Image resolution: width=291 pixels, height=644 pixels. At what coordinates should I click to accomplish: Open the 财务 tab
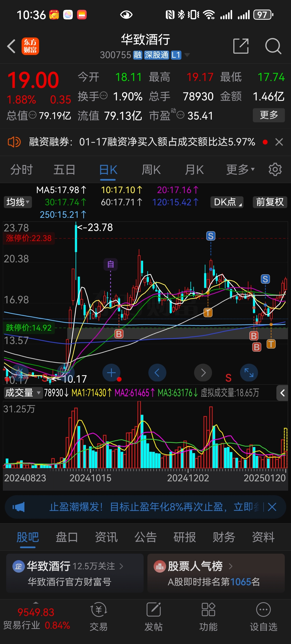[x=224, y=537]
